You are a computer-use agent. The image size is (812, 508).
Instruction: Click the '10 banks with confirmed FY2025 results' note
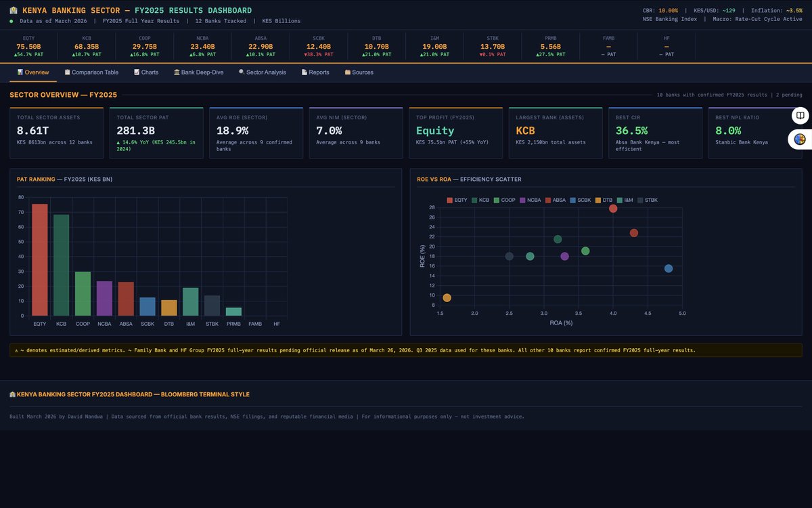pos(710,95)
